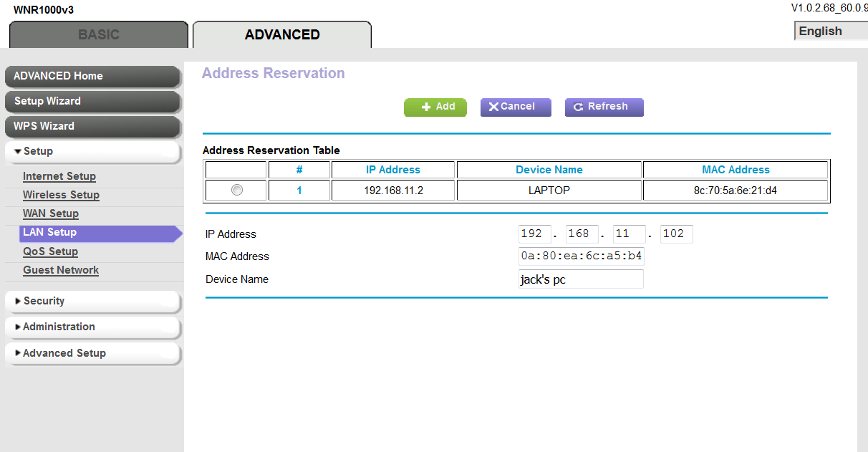Click the last IP address octet field
Viewport: 868px width, 452px height.
click(x=676, y=234)
